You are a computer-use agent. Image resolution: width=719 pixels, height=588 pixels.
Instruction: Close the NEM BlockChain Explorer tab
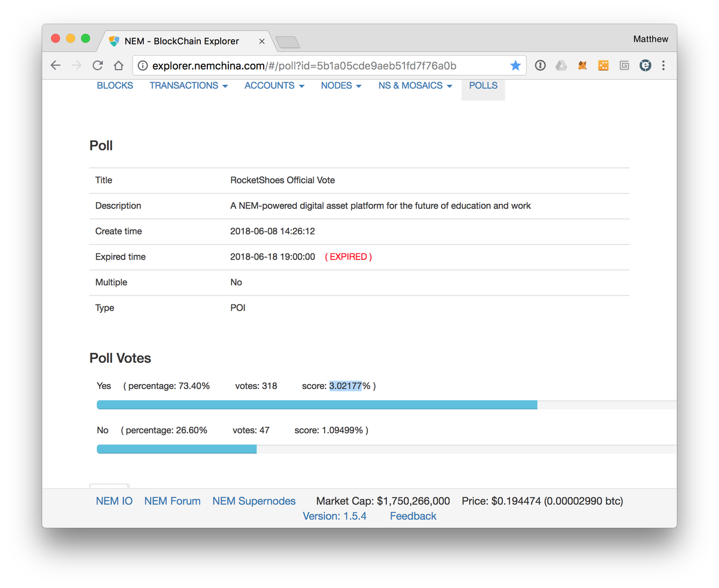[x=262, y=41]
